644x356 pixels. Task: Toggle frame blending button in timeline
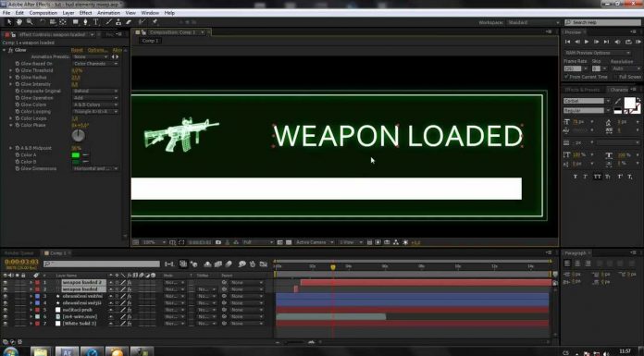tap(218, 264)
